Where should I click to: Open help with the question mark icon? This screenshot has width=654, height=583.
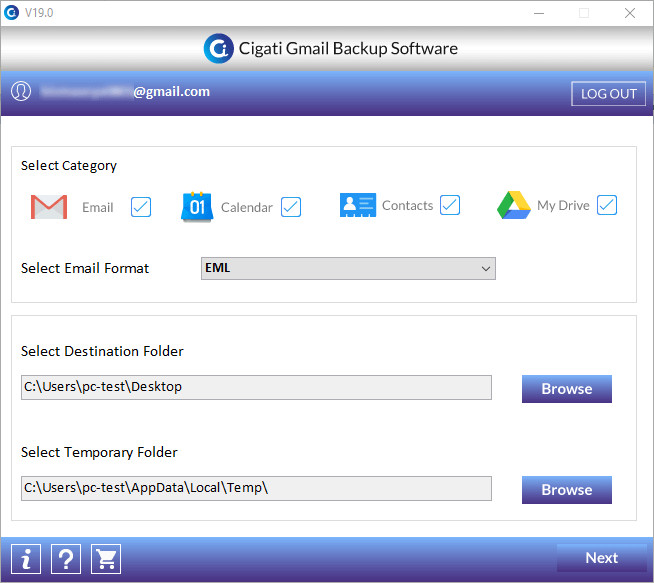click(x=66, y=559)
